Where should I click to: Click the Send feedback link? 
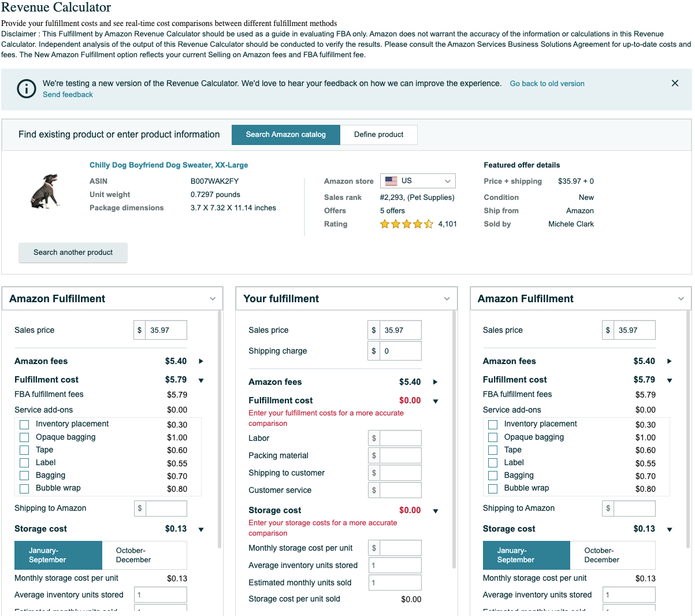click(68, 95)
